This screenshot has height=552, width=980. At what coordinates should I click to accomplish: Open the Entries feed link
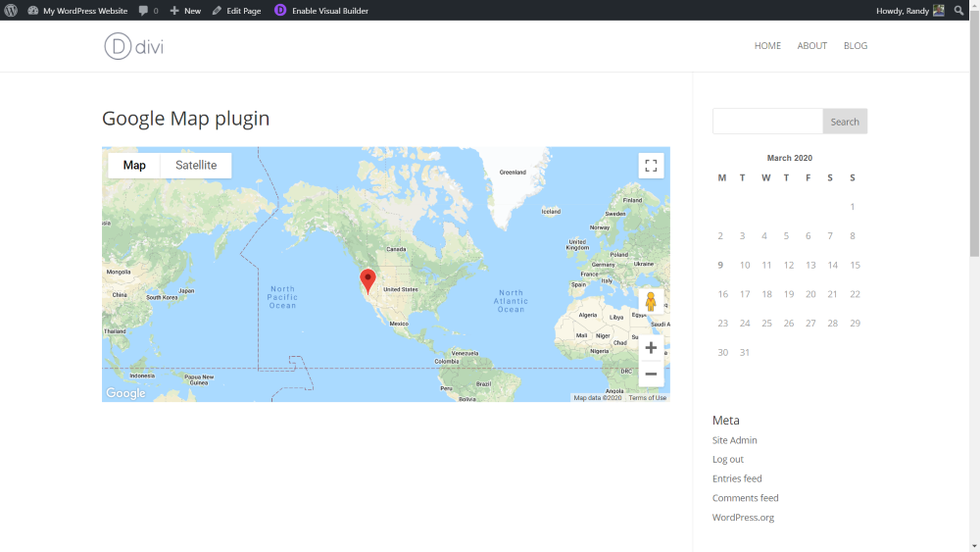click(737, 478)
